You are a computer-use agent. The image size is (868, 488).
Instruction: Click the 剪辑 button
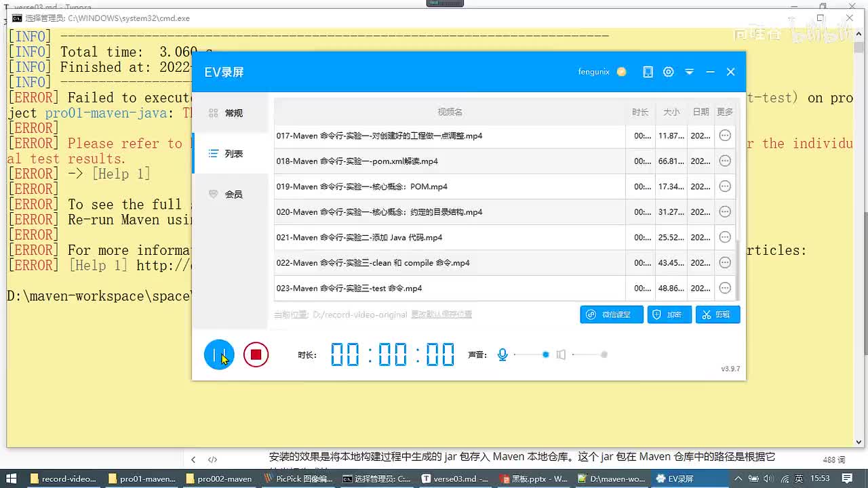[x=717, y=314]
